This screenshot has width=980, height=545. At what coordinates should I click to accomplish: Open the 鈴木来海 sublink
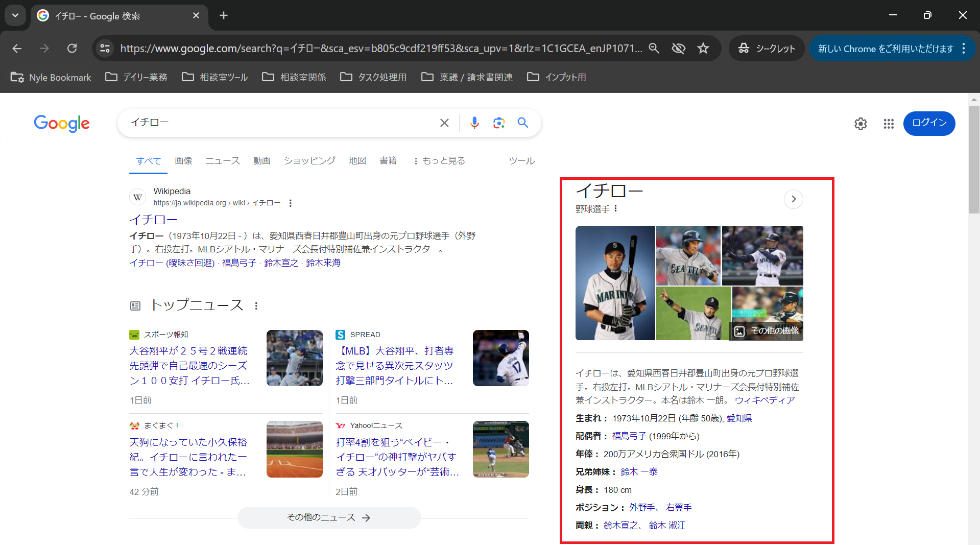(323, 263)
